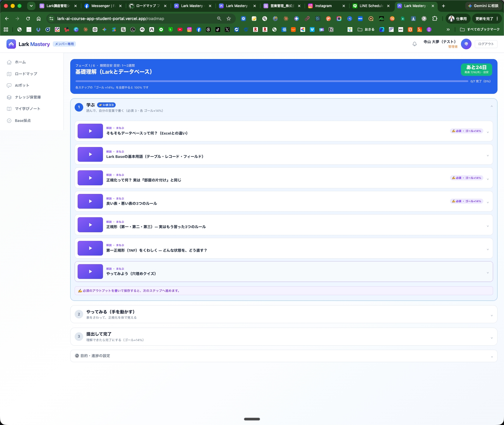Screen dimensions: 504x425
Task: Click the 更新を完了 button
Action: click(487, 19)
